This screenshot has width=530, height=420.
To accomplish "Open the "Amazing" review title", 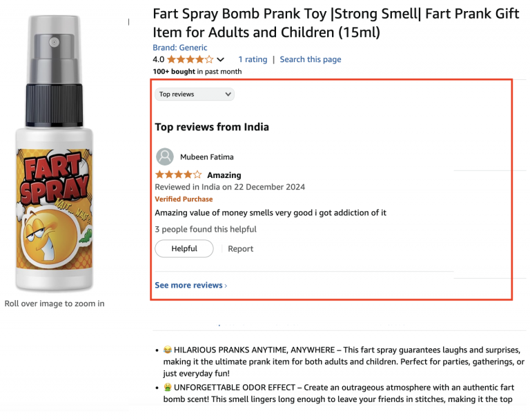I will 224,175.
